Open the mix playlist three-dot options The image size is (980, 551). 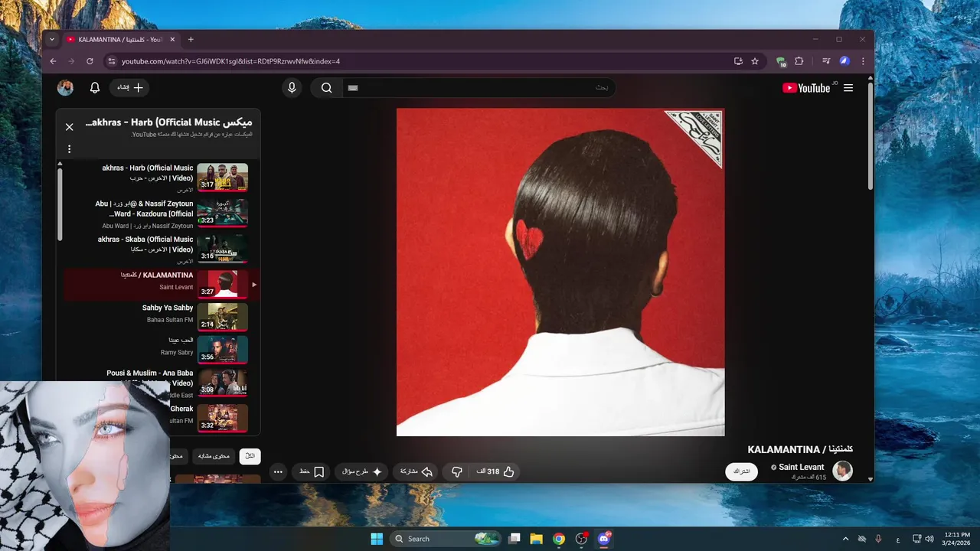pyautogui.click(x=69, y=149)
